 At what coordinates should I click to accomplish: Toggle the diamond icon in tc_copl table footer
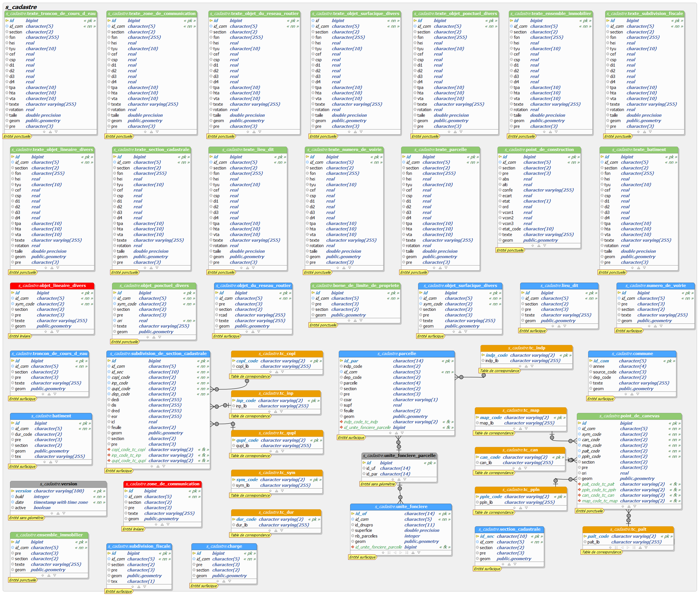click(271, 372)
